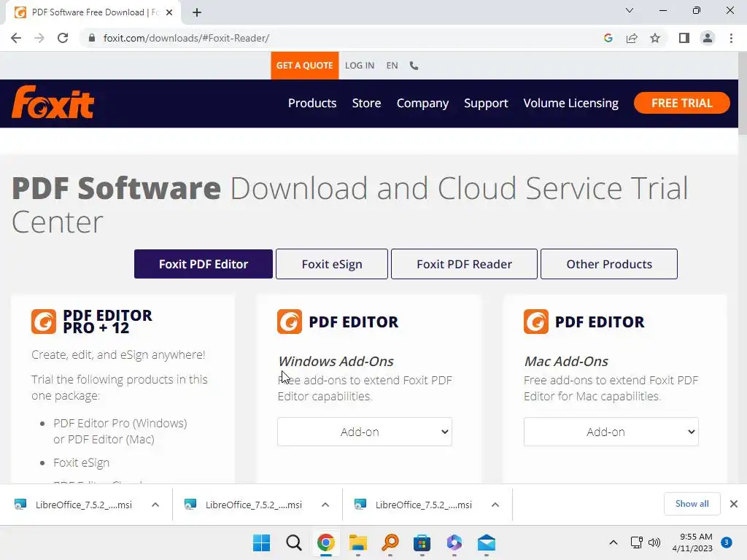Open the Products menu
747x560 pixels.
click(312, 104)
